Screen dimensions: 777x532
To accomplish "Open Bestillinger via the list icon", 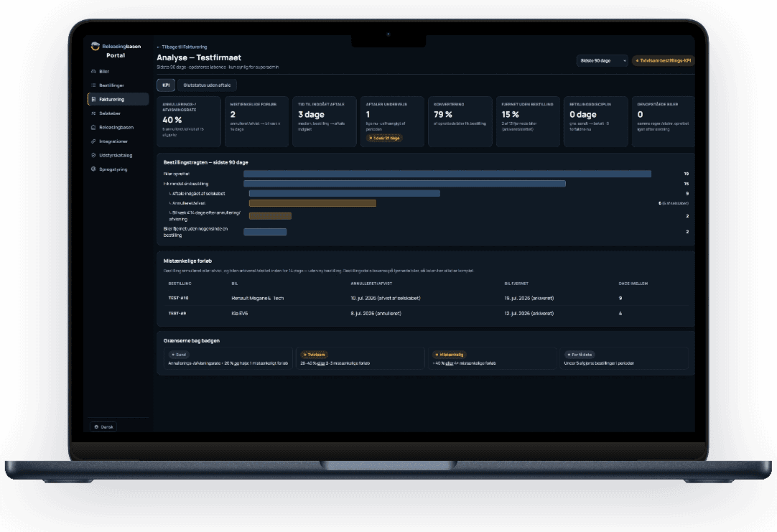I will point(93,85).
